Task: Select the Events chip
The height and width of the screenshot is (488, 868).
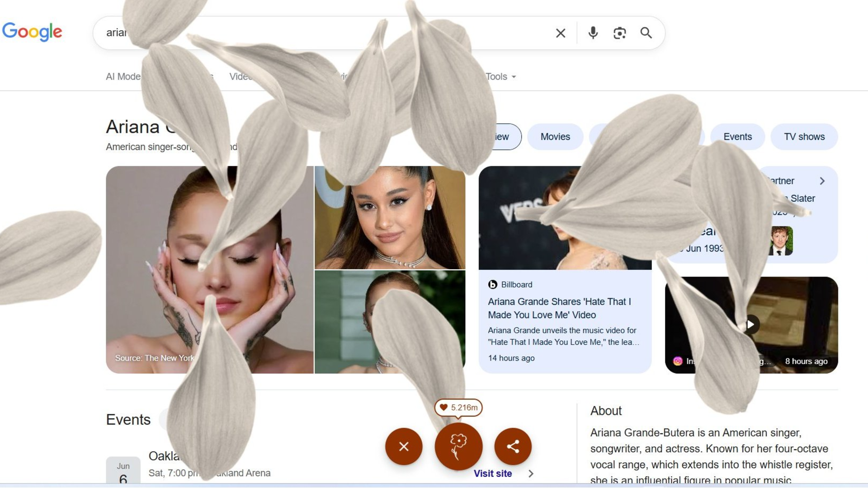Action: pyautogui.click(x=737, y=136)
